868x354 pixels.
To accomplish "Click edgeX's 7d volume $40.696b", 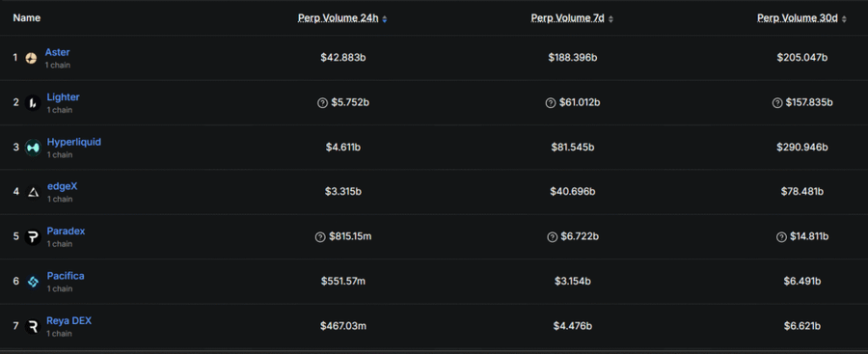I will click(573, 192).
